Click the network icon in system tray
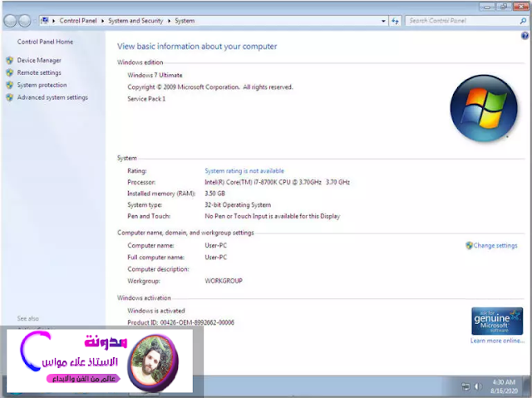Viewport: 532px width, 398px height. [x=465, y=386]
